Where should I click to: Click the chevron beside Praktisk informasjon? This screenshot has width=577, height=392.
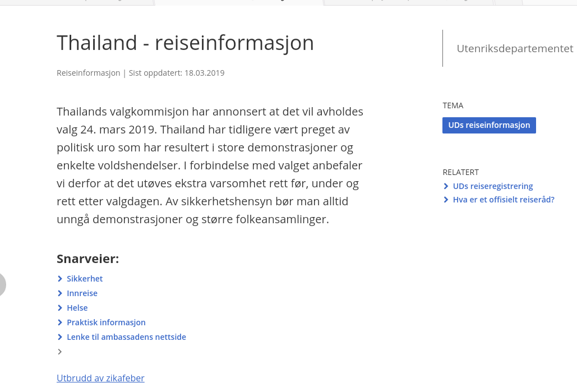(60, 322)
